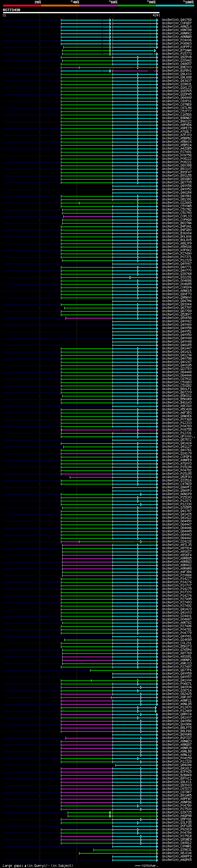Select label UniRef100_C4TNZ9
This screenshot has height=868, width=197.
(177, 484)
